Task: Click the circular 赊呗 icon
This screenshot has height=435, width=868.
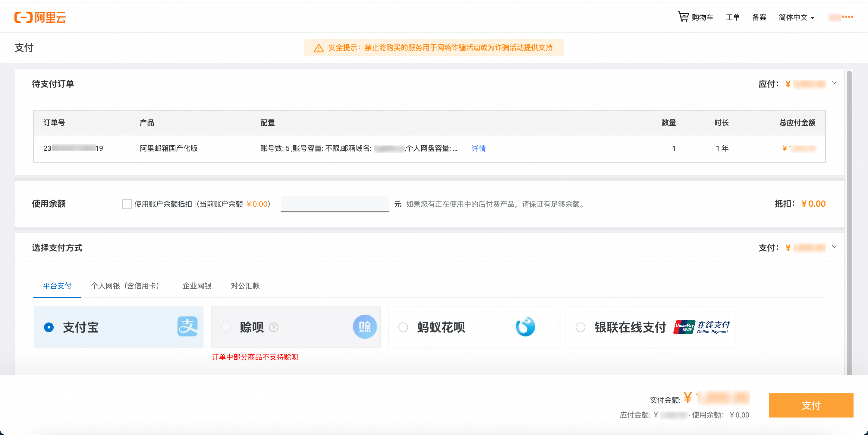Action: point(365,326)
